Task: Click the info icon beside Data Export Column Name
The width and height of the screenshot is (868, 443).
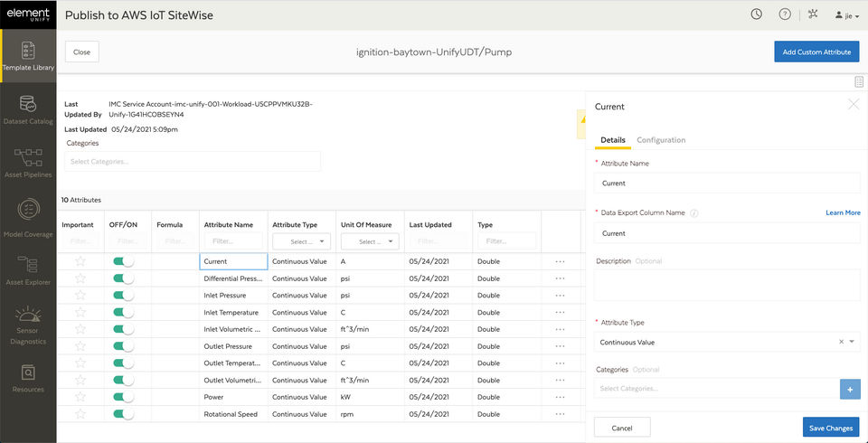Action: tap(693, 213)
